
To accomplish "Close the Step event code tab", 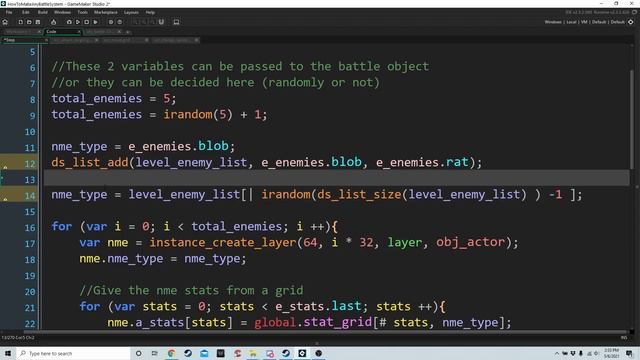I will click(x=46, y=40).
